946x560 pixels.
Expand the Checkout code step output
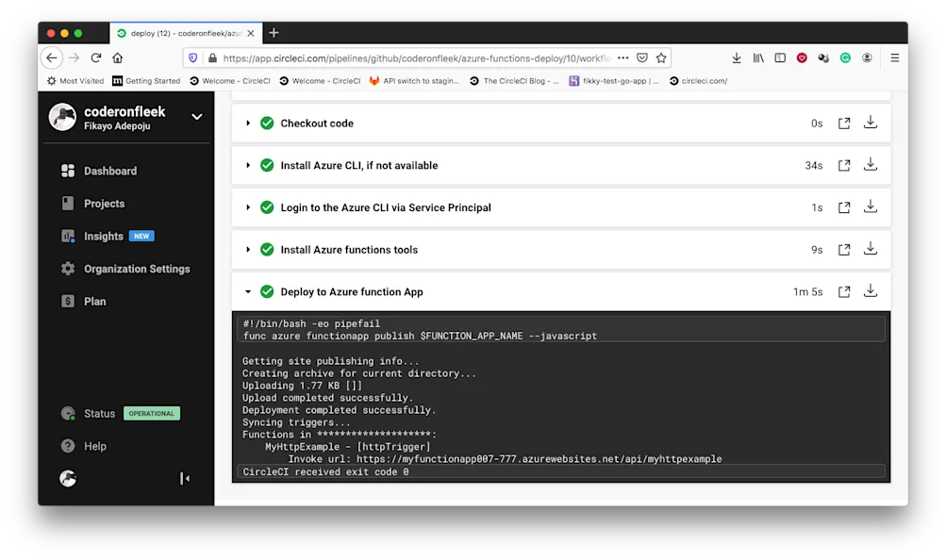click(x=248, y=123)
